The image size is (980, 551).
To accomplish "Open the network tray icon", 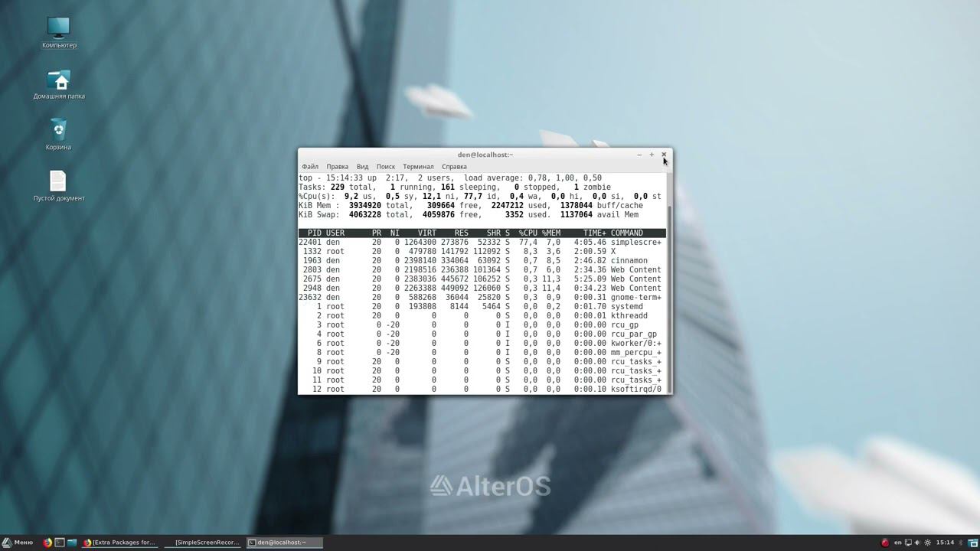I will [x=908, y=543].
